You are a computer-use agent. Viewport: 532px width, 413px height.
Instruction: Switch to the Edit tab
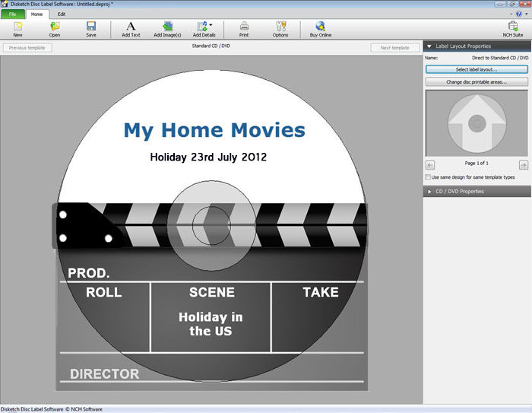coord(62,14)
